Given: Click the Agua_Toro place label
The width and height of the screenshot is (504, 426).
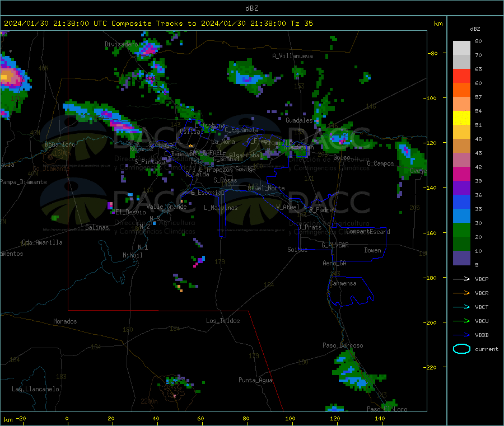Looking at the screenshot, I should (60, 144).
